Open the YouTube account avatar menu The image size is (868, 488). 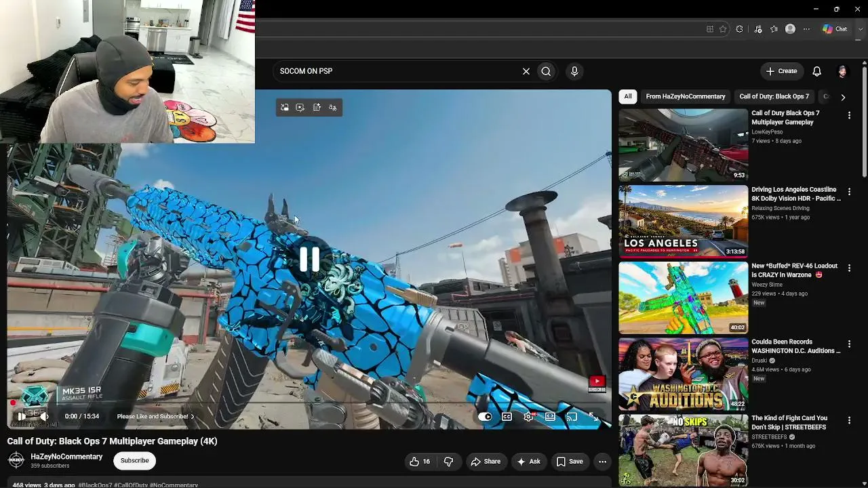[x=842, y=71]
